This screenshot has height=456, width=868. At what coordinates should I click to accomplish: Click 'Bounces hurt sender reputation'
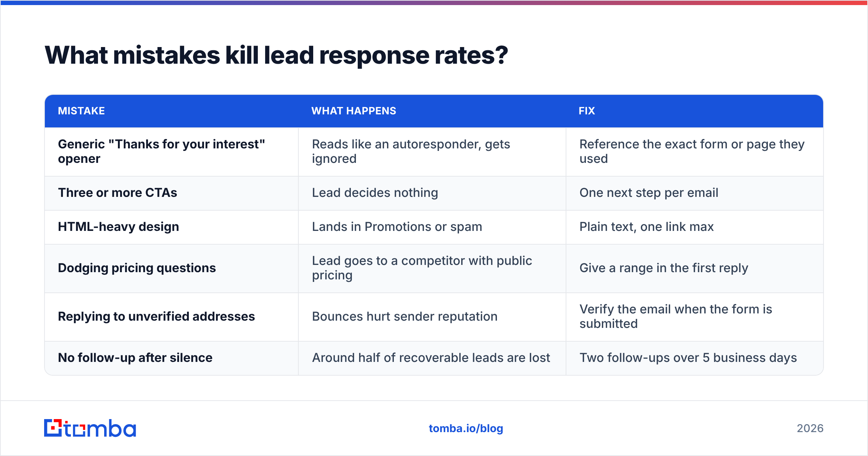pos(405,317)
